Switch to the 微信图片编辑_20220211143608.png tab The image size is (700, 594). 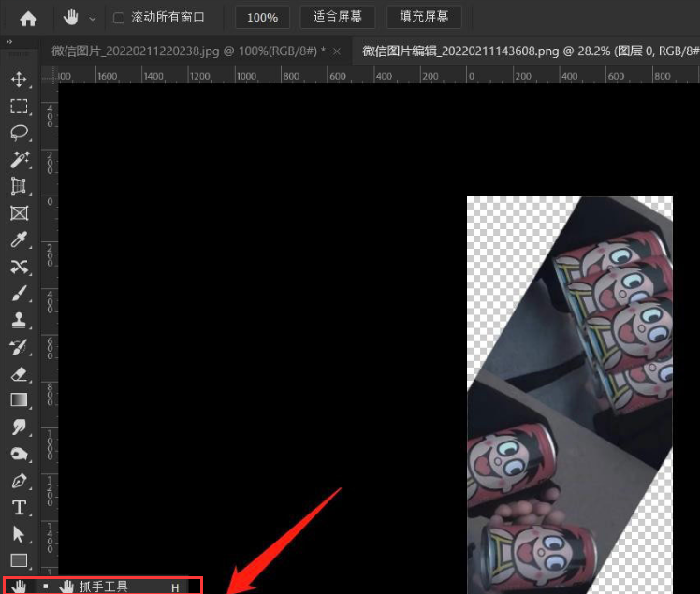(x=526, y=51)
